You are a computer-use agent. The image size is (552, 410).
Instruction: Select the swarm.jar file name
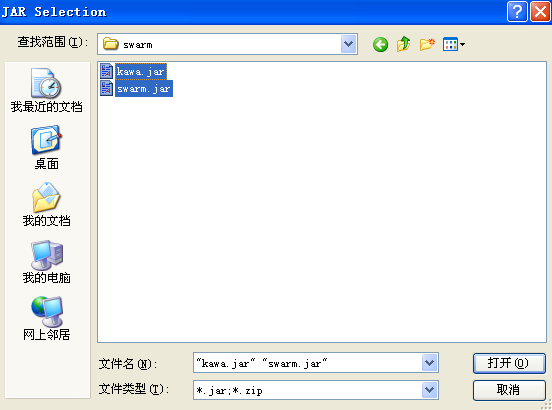(x=144, y=89)
